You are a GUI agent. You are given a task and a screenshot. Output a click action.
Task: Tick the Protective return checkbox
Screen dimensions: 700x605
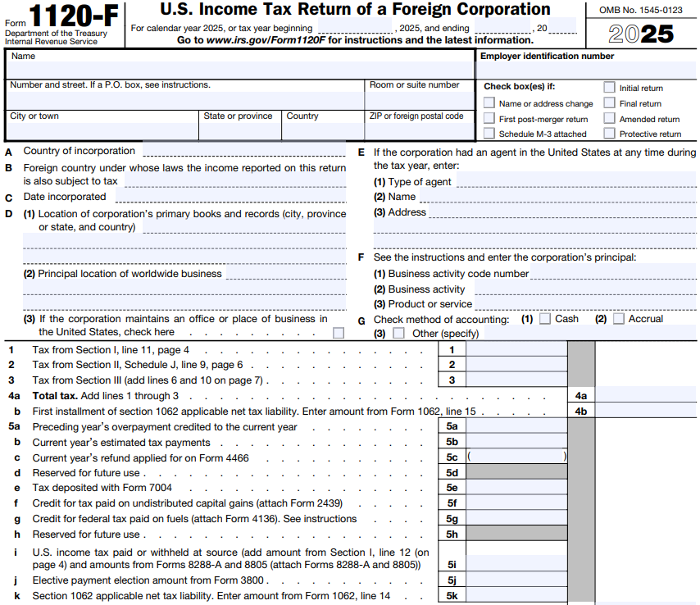[609, 133]
